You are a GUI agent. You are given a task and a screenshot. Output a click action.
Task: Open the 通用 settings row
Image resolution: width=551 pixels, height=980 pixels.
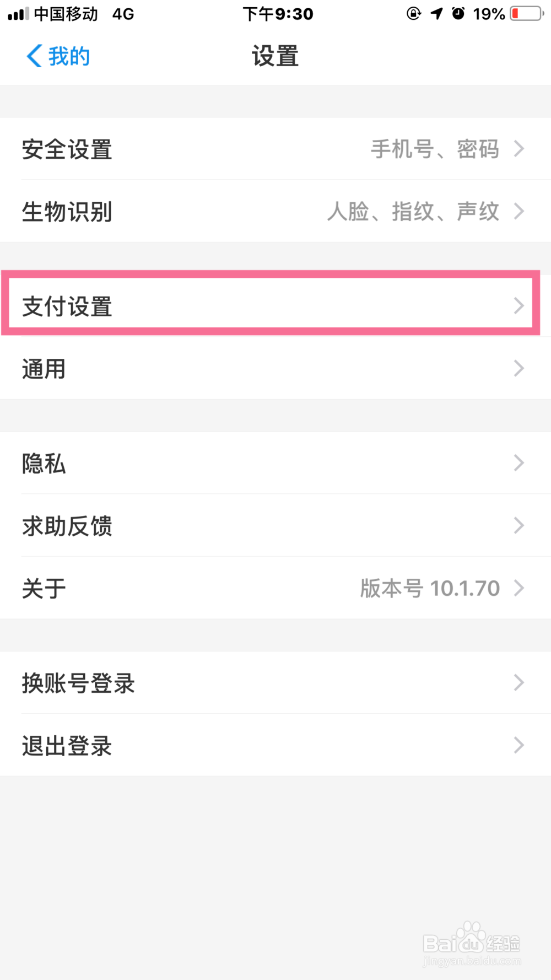(x=275, y=368)
